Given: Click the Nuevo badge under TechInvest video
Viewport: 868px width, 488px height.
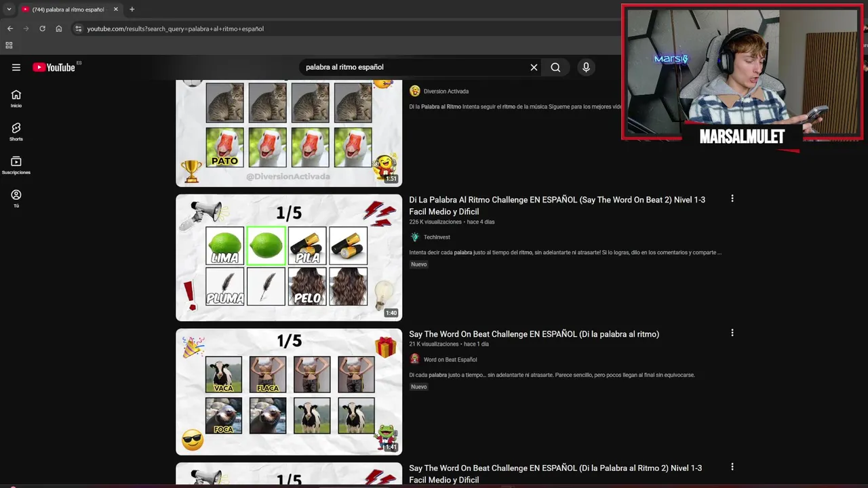Looking at the screenshot, I should [419, 264].
